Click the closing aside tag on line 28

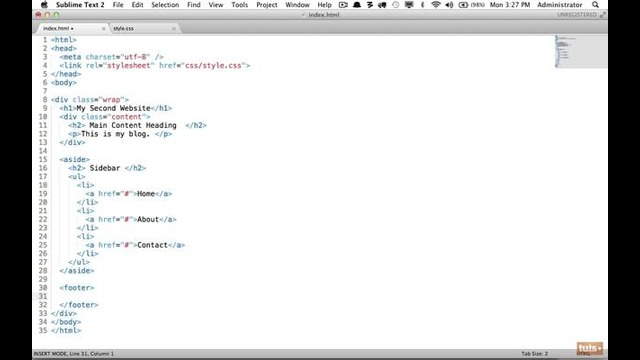77,271
